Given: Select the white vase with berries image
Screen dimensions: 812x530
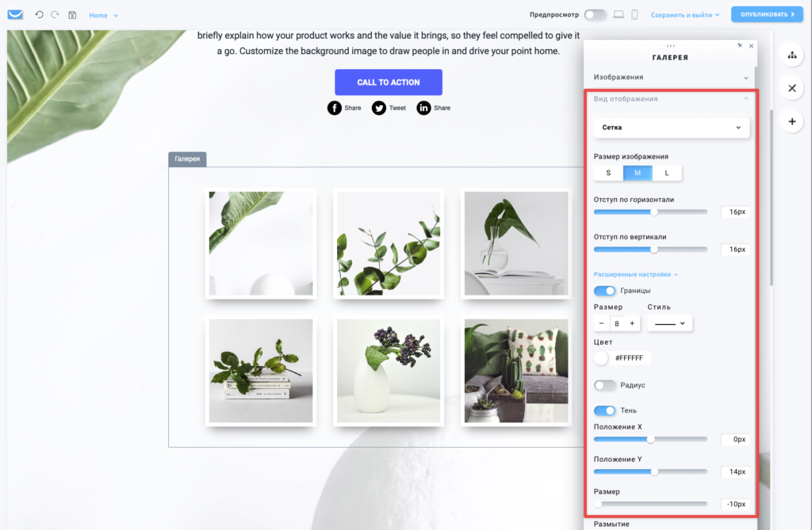Looking at the screenshot, I should [x=389, y=371].
